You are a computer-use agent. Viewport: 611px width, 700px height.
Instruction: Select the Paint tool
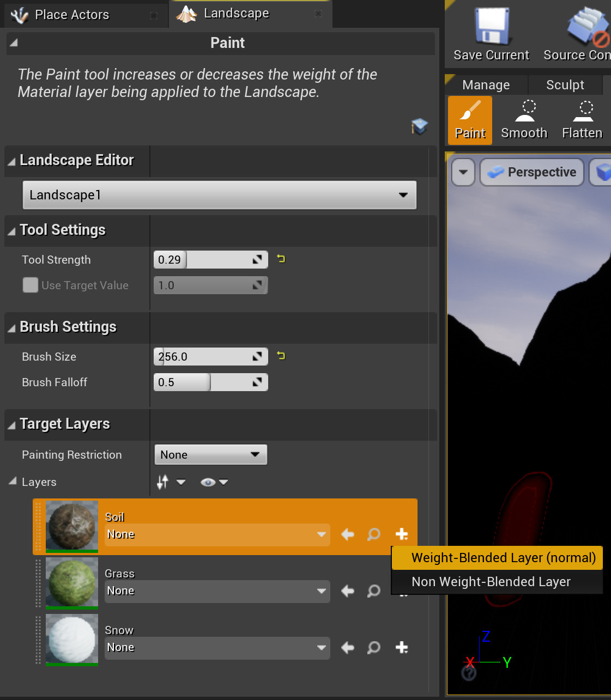pyautogui.click(x=469, y=120)
